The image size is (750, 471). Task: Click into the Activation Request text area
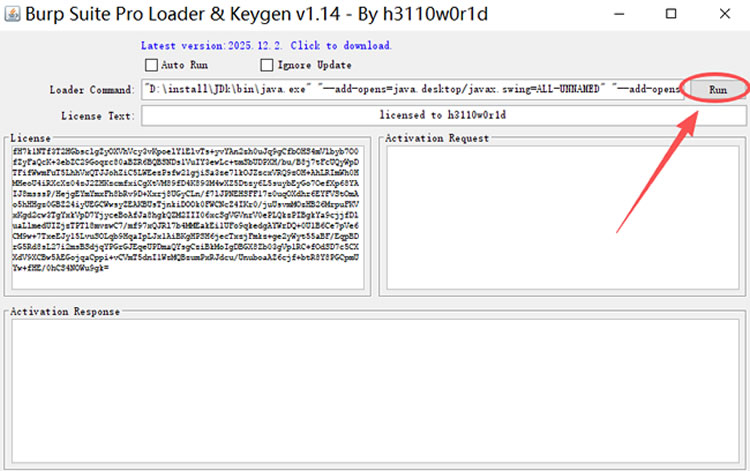563,218
